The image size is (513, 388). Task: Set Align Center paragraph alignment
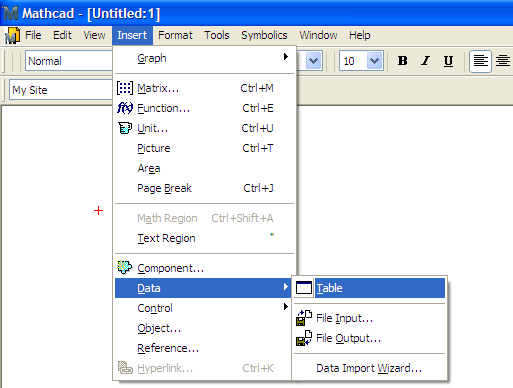click(503, 61)
